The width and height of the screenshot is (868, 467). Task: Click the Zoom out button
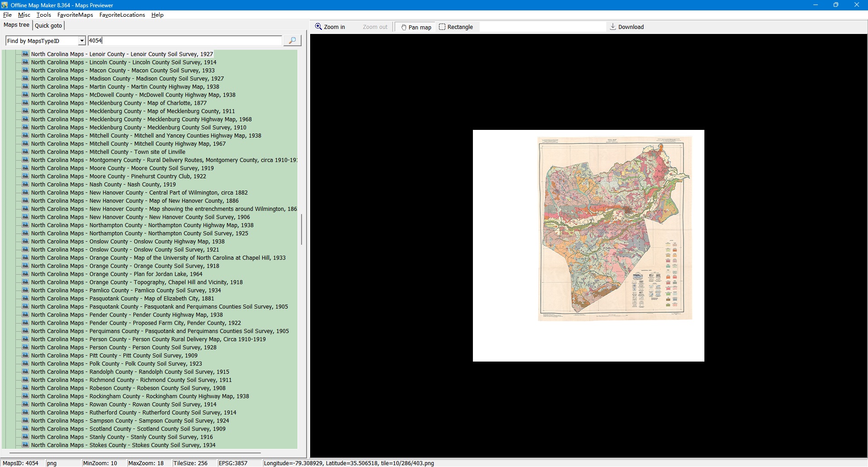click(x=375, y=27)
